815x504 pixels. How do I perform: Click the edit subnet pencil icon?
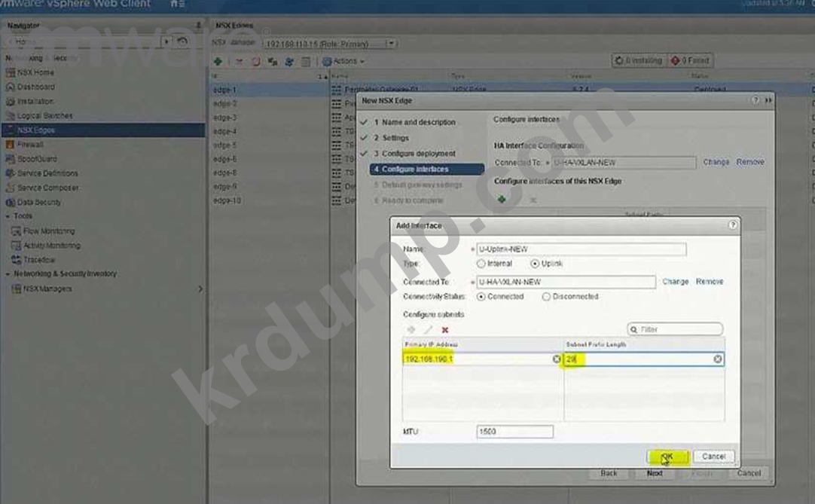428,330
